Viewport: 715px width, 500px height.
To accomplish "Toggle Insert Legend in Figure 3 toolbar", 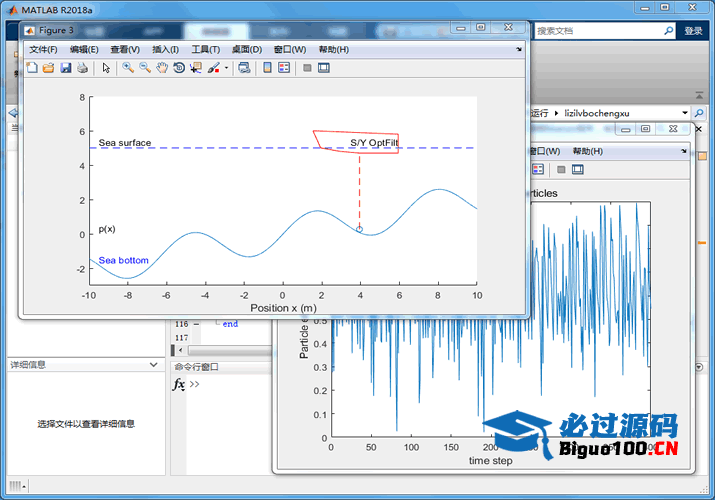I will point(284,68).
